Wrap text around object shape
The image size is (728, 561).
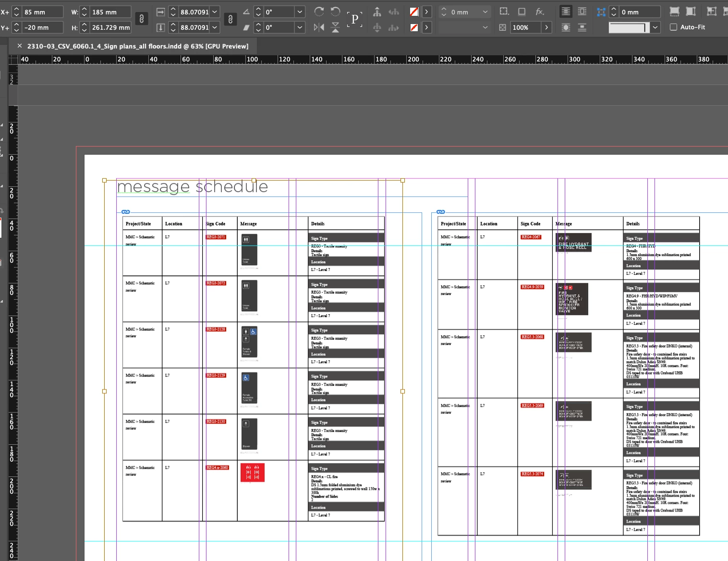pos(566,27)
